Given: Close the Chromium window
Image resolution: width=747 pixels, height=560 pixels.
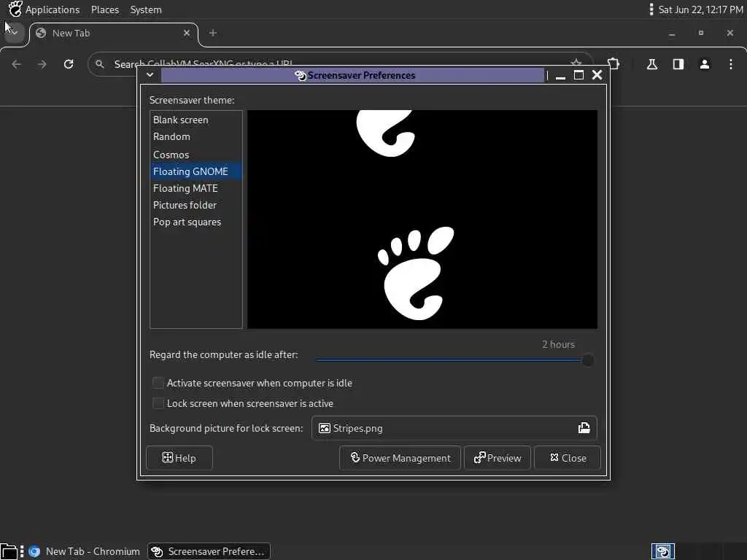Looking at the screenshot, I should (x=729, y=33).
